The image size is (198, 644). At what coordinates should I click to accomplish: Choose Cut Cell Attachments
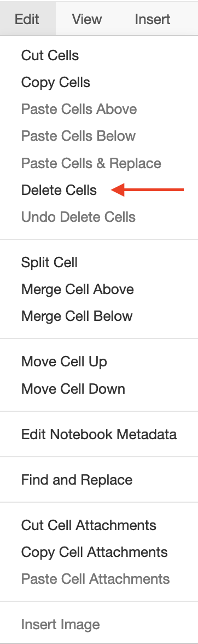[x=99, y=525]
